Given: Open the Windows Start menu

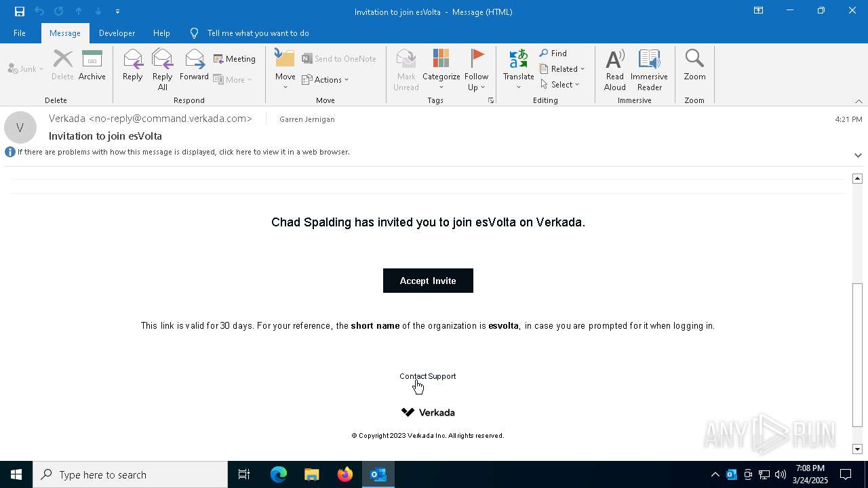Looking at the screenshot, I should point(16,474).
